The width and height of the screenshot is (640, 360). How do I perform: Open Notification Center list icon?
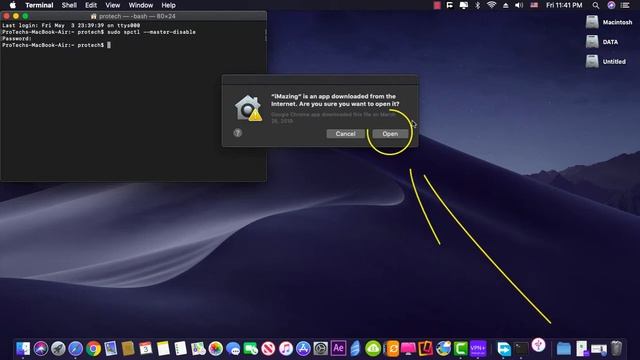click(x=625, y=5)
